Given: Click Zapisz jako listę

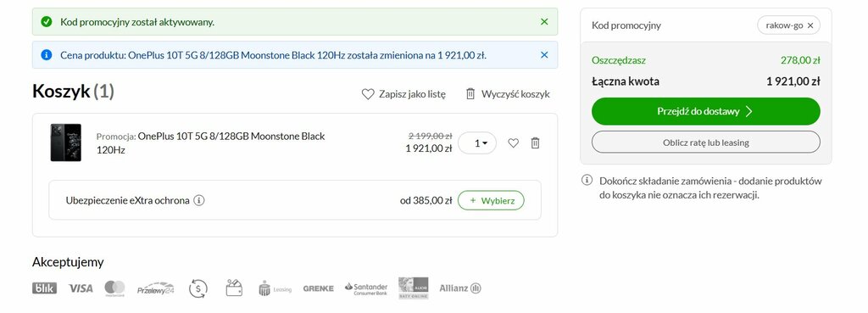Looking at the screenshot, I should pos(403,93).
